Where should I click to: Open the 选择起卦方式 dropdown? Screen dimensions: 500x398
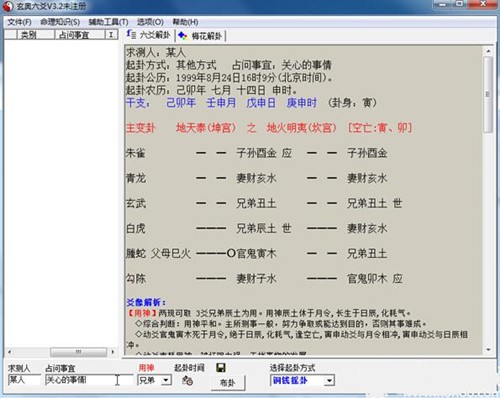point(329,380)
